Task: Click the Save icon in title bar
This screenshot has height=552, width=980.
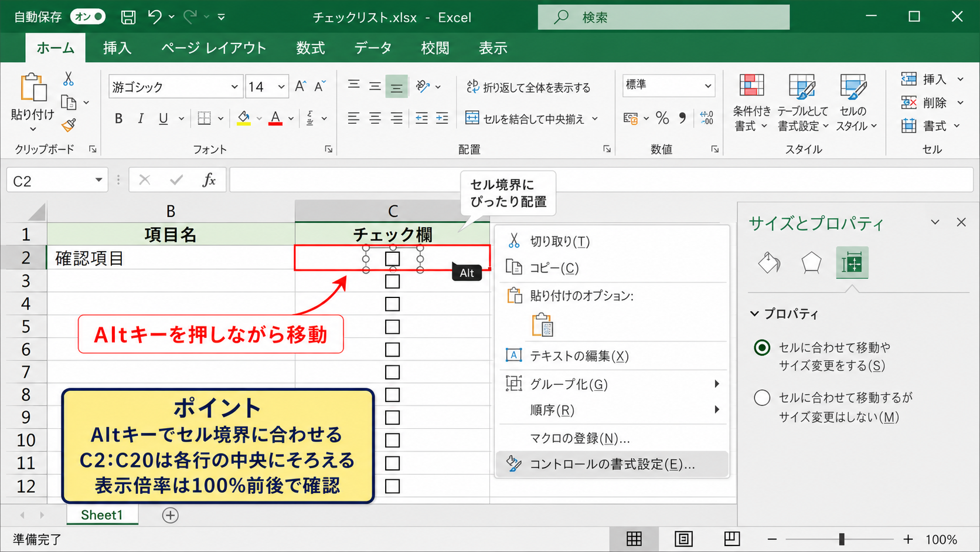Action: [128, 17]
